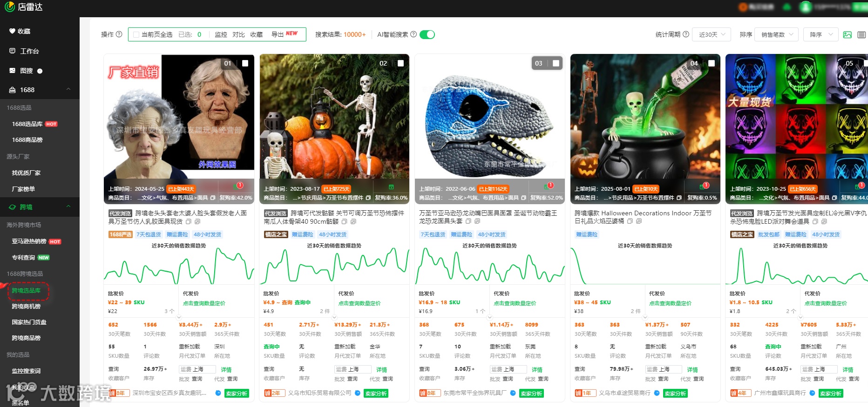The image size is (868, 407).
Task: Expand price tiers on ¥16.9 product
Action: coord(489,318)
